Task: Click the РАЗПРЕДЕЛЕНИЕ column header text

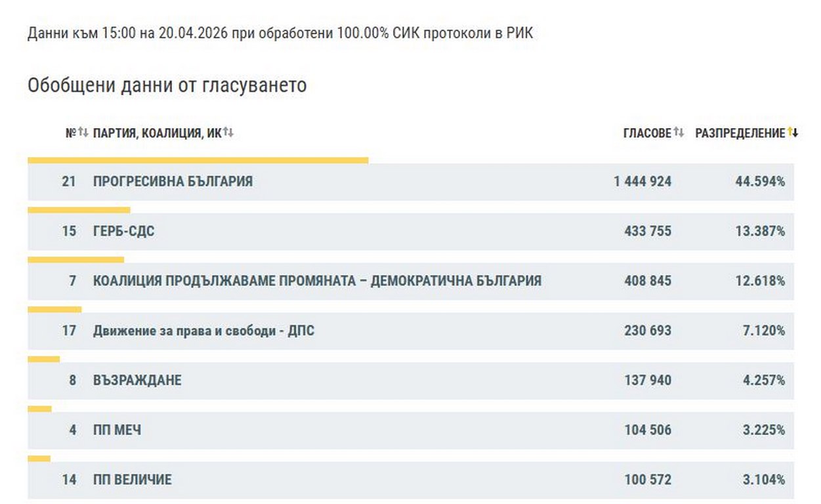Action: [x=740, y=133]
